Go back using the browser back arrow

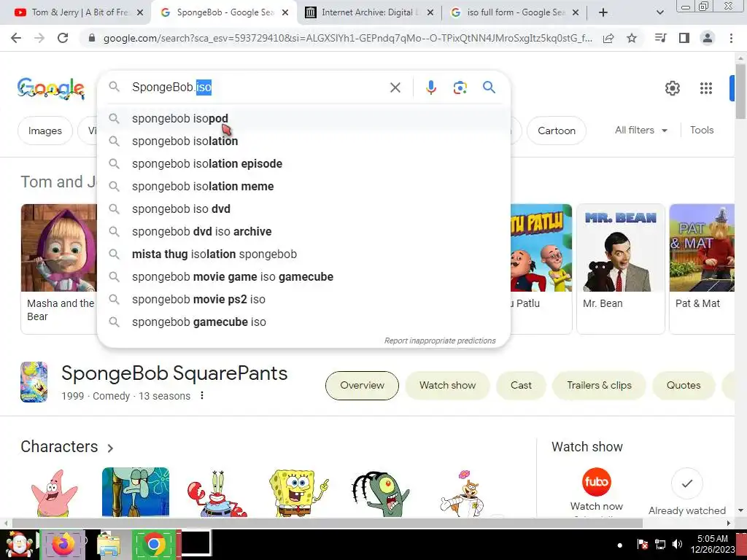click(16, 38)
